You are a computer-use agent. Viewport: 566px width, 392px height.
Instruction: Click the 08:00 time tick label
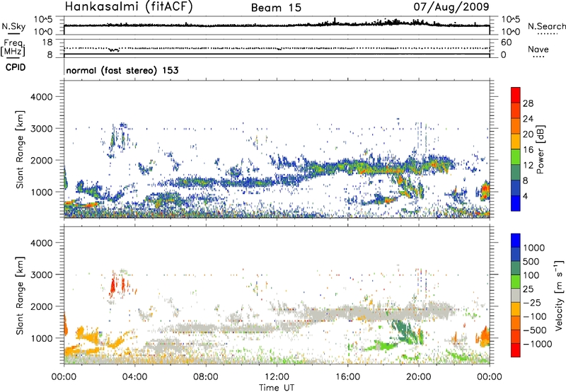pos(206,377)
